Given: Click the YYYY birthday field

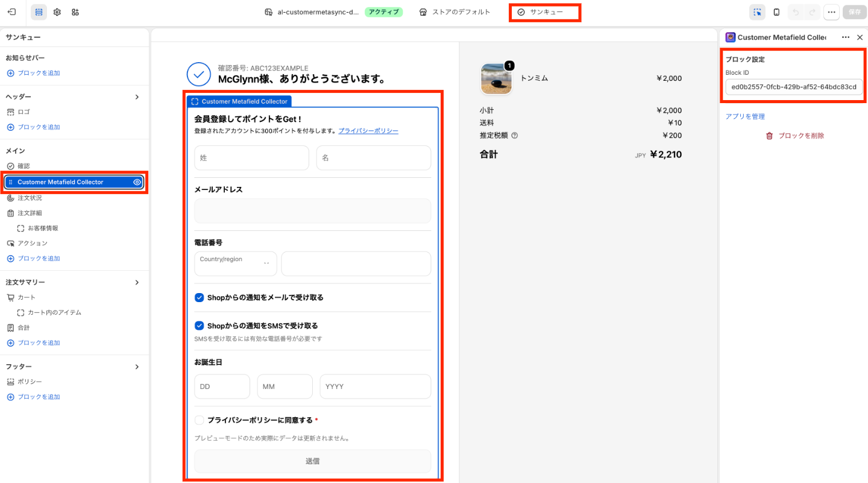Looking at the screenshot, I should pyautogui.click(x=376, y=387).
